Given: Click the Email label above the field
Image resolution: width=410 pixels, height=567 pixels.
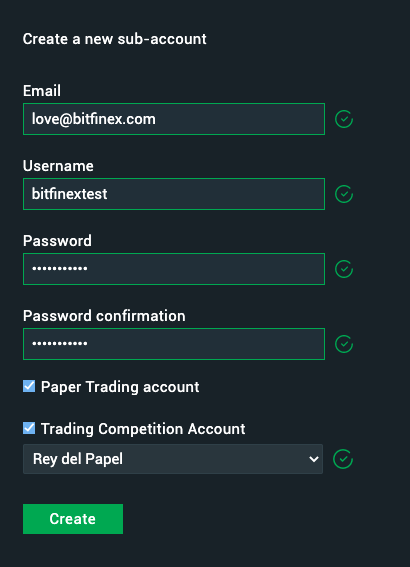Looking at the screenshot, I should pos(42,91).
